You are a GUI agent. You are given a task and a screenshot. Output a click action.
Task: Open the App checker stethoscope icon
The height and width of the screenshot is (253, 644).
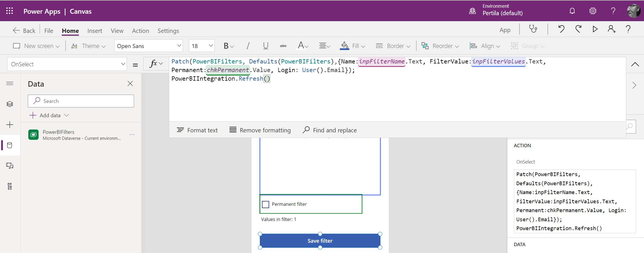533,29
